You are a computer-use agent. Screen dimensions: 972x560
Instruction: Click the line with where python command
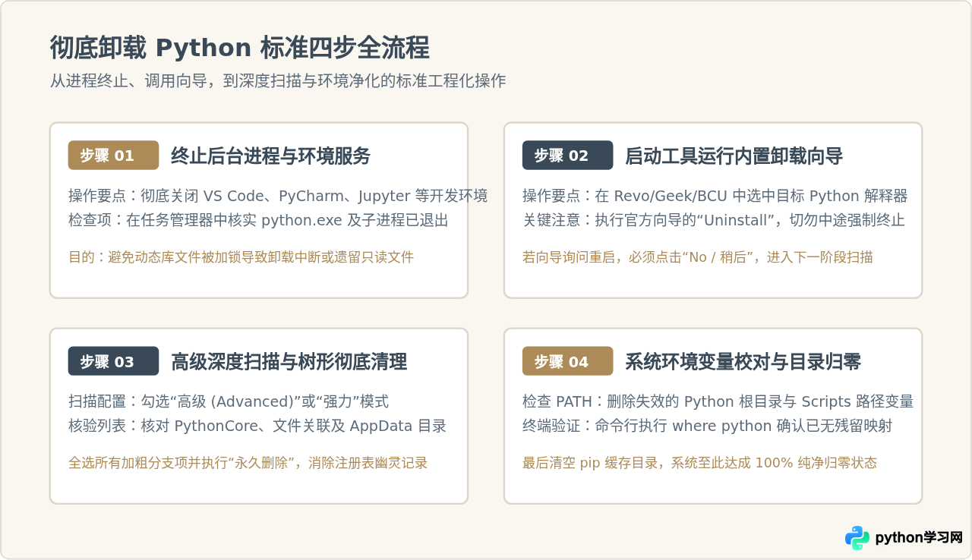[707, 426]
